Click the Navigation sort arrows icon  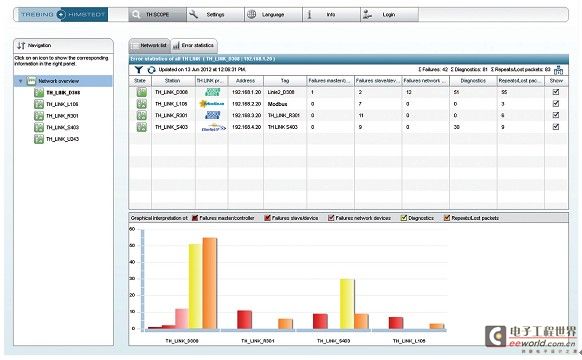point(21,45)
